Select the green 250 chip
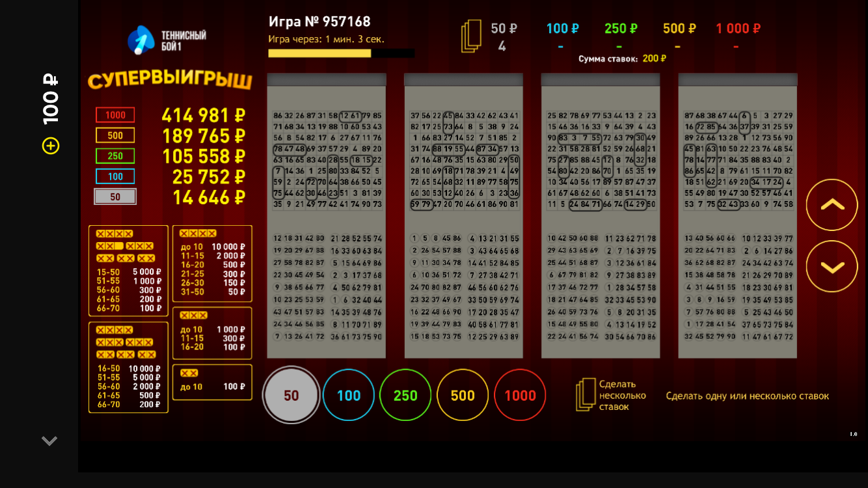 (405, 395)
